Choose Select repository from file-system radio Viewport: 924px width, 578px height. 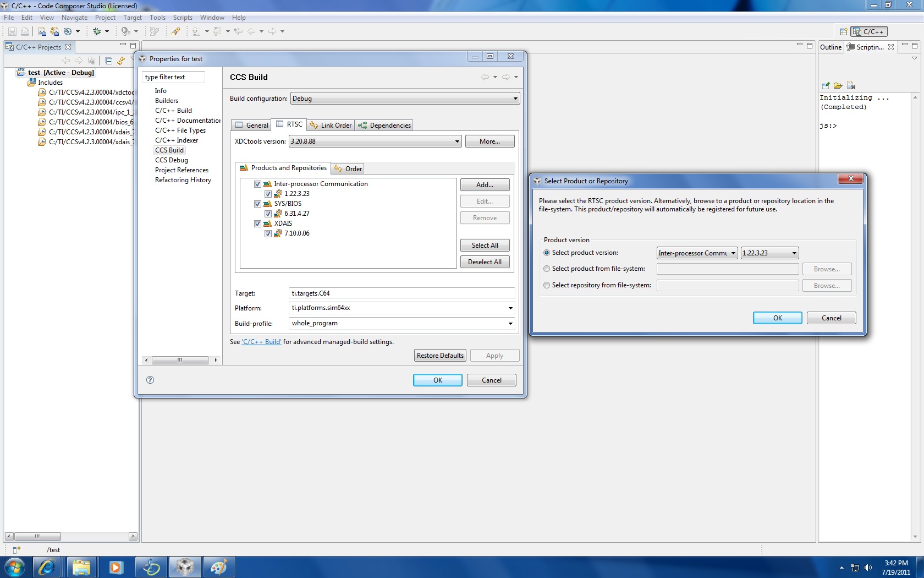click(547, 285)
